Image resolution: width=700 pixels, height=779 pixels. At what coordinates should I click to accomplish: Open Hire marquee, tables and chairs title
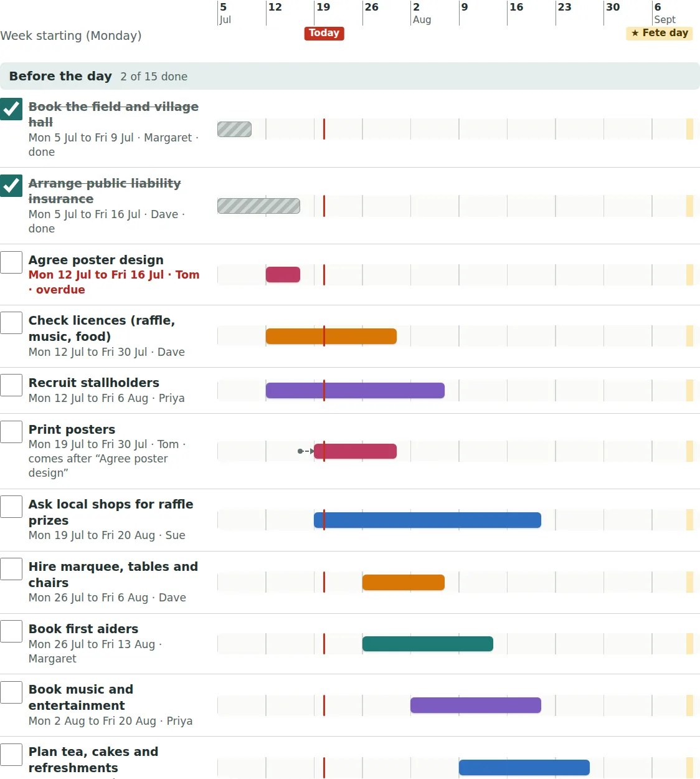click(113, 575)
